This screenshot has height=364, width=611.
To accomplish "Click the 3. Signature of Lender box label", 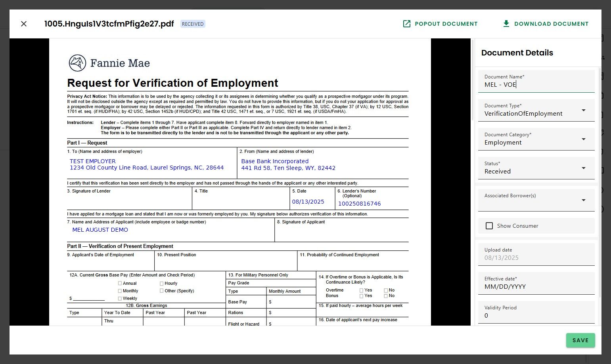I will click(x=89, y=191).
